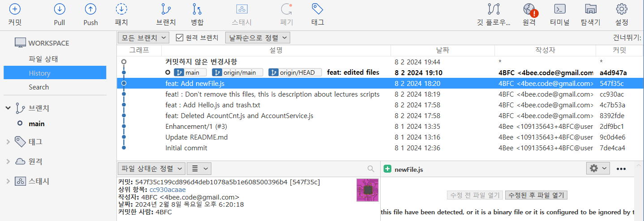Click the 병합 (Merge) toolbar icon
Screen dimensions: 644x221
coord(197,9)
